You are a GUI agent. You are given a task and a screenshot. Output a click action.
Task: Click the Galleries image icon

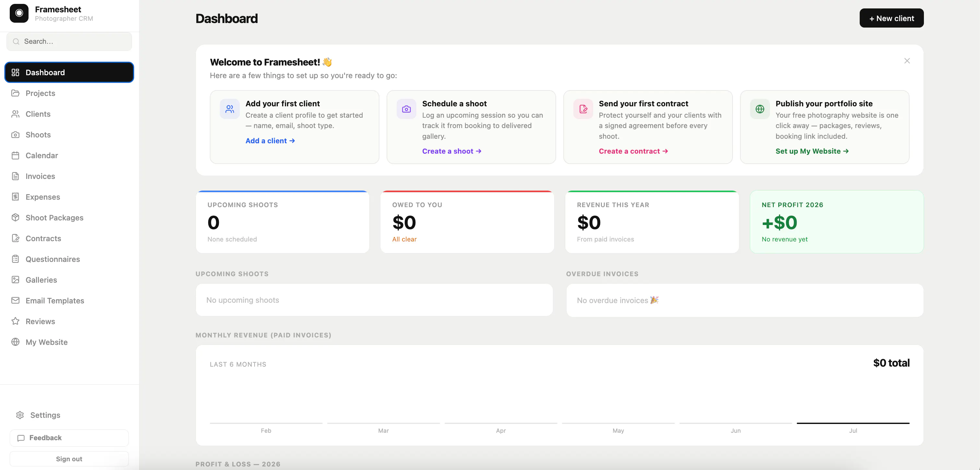pyautogui.click(x=15, y=279)
